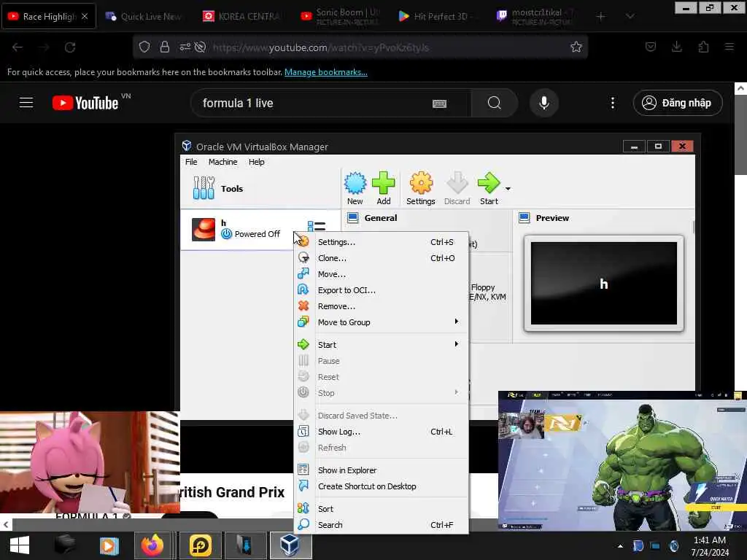Click the Firefox address bar URL
The height and width of the screenshot is (560, 747).
321,47
